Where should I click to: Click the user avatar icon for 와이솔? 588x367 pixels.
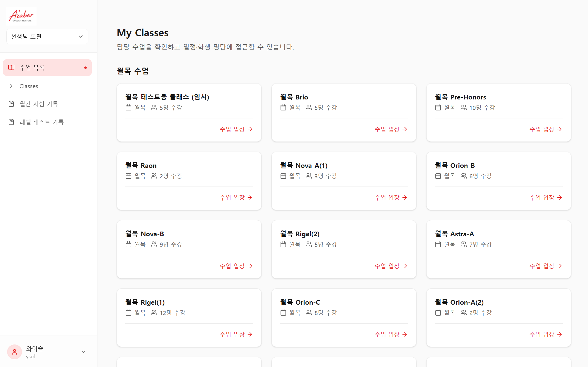(15, 352)
